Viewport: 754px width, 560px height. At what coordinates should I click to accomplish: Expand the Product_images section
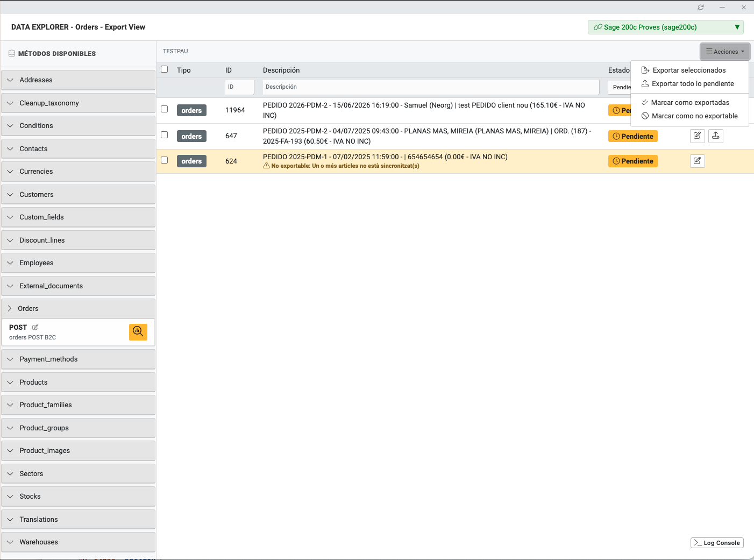(79, 450)
